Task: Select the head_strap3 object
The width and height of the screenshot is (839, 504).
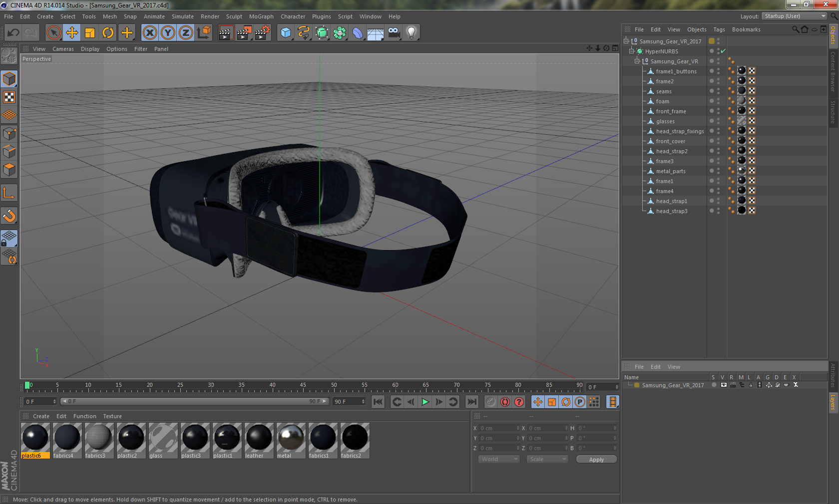Action: (x=671, y=211)
